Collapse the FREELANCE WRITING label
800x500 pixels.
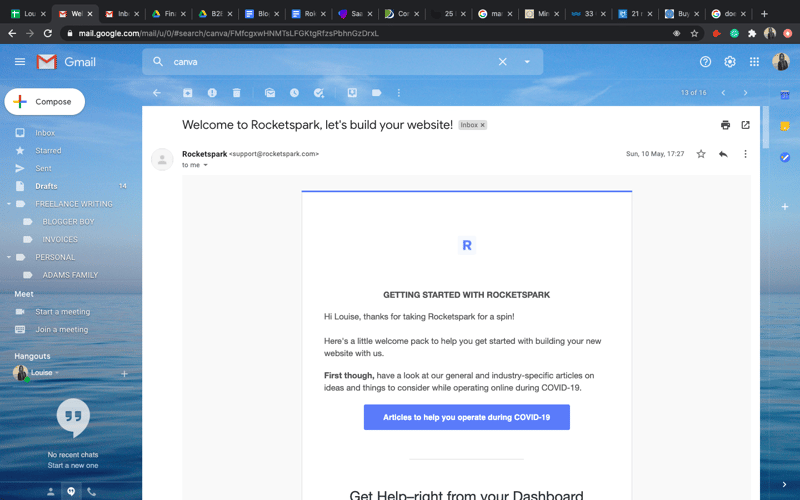coord(9,204)
